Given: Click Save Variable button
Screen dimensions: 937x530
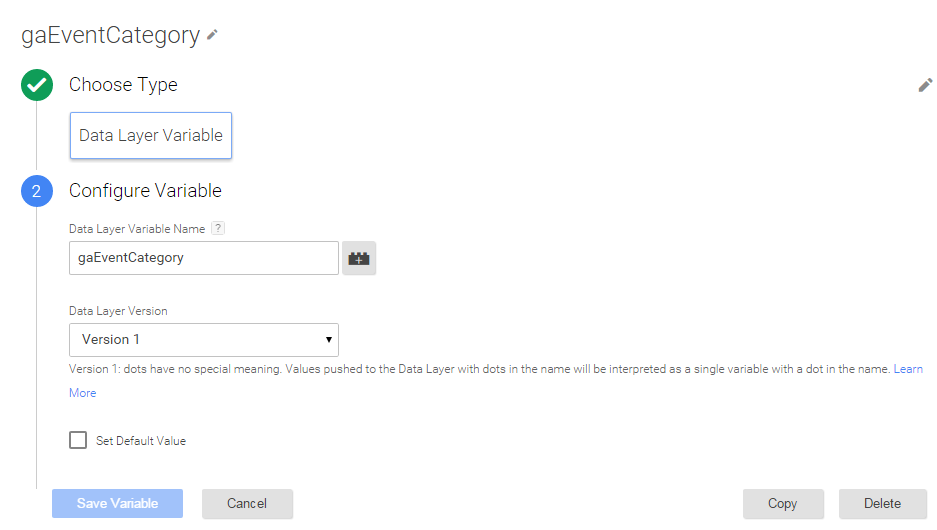Looking at the screenshot, I should 117,503.
